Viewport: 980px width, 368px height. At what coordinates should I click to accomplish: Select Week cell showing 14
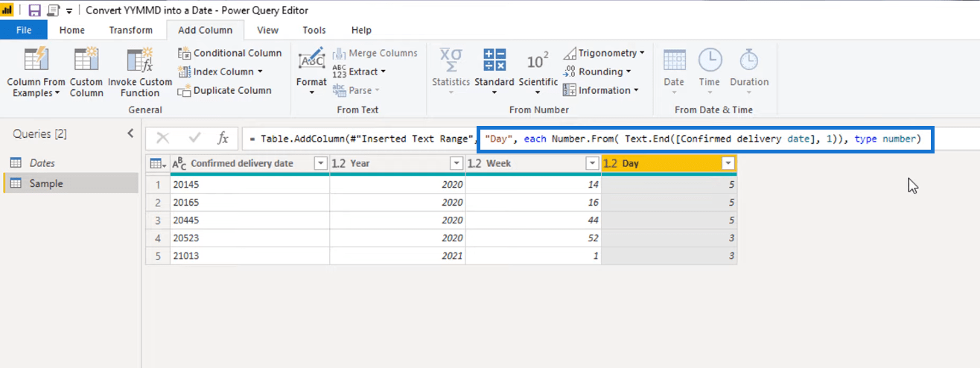[x=533, y=184]
